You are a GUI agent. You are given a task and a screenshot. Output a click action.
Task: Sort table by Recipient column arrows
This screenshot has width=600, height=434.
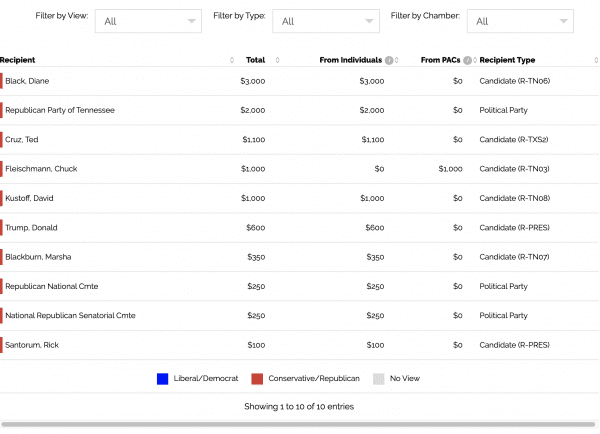pos(232,60)
